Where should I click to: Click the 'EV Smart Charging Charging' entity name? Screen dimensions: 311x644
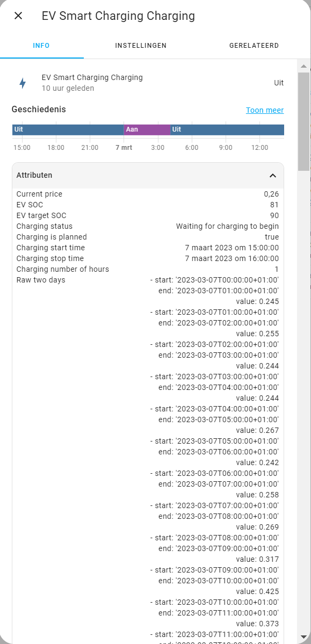coord(92,77)
